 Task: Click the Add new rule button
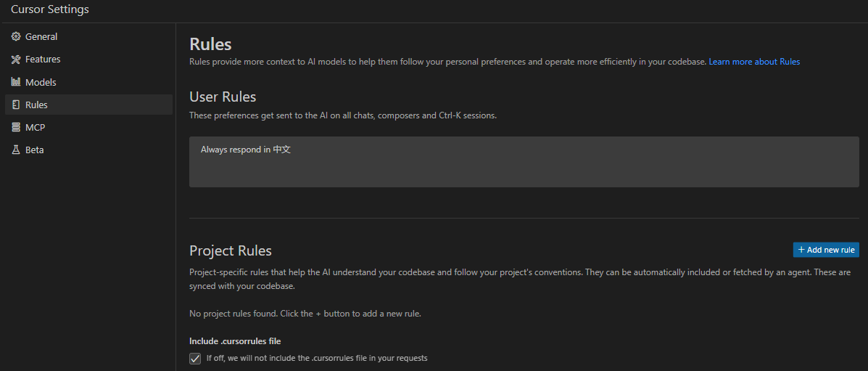(826, 250)
